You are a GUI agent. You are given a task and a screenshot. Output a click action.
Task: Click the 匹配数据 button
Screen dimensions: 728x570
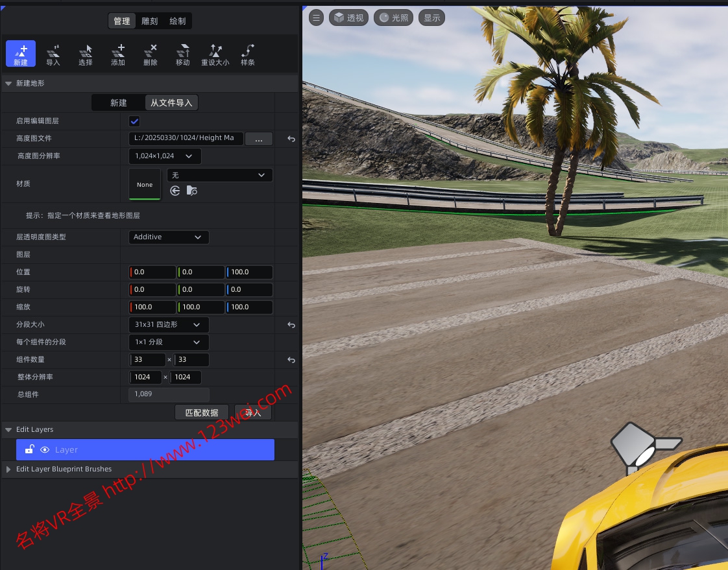(x=202, y=413)
